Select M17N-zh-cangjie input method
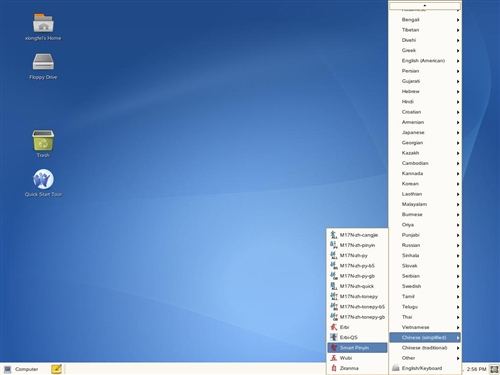This screenshot has width=500, height=375. (x=357, y=235)
